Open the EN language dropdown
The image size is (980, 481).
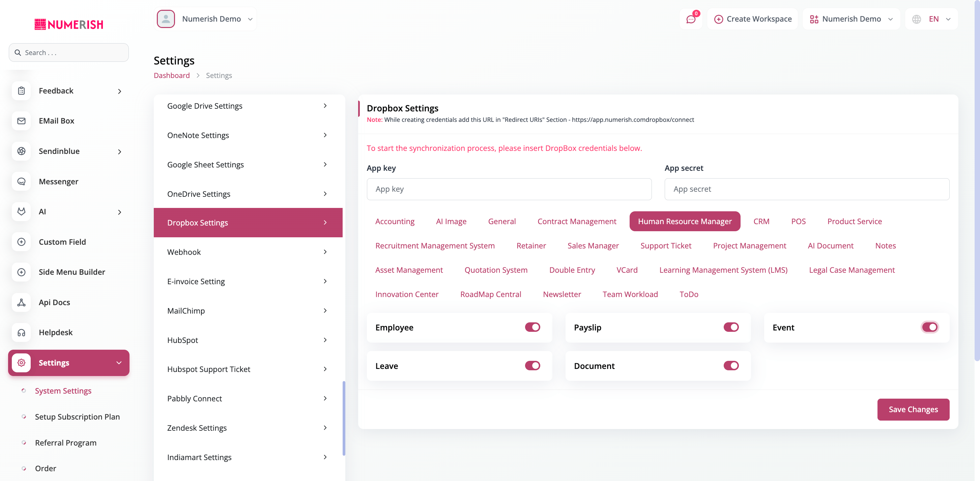[931, 19]
